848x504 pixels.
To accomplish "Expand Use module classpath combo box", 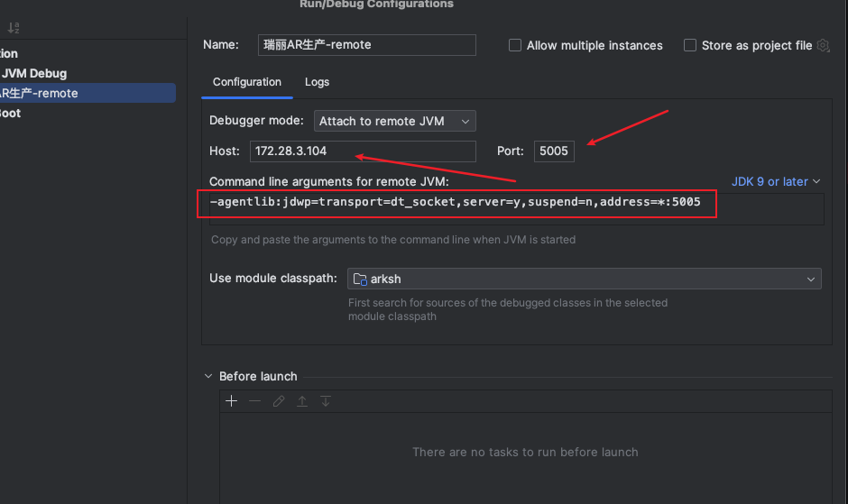I will (x=809, y=279).
